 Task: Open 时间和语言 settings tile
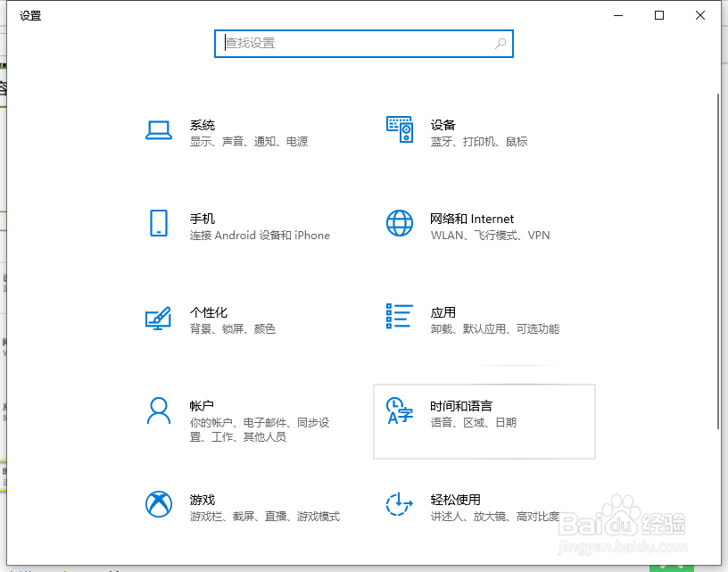tap(484, 419)
